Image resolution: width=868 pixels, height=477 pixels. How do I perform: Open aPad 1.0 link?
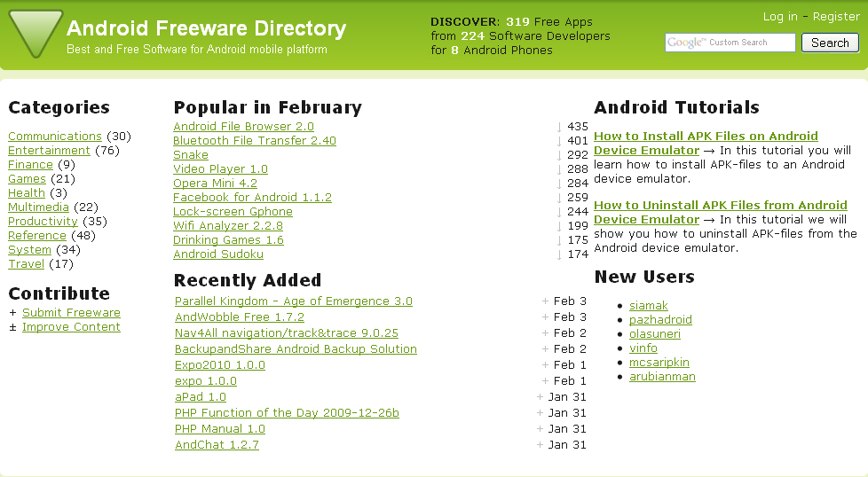pos(201,397)
